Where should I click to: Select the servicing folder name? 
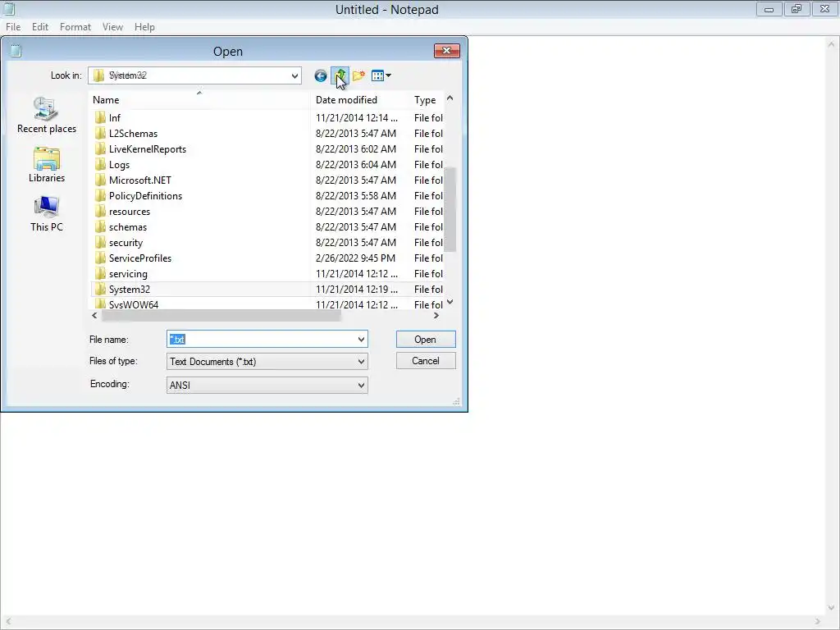[128, 274]
